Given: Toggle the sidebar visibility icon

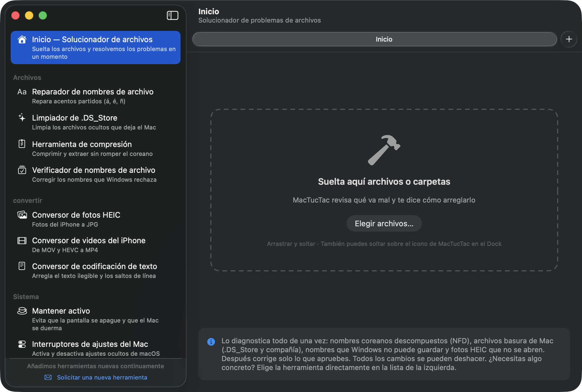Looking at the screenshot, I should (x=173, y=15).
